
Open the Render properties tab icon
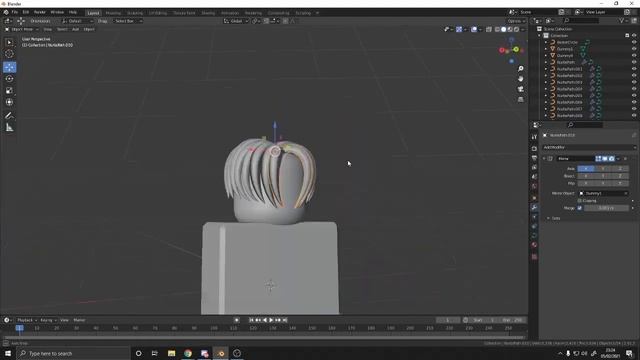tap(534, 149)
